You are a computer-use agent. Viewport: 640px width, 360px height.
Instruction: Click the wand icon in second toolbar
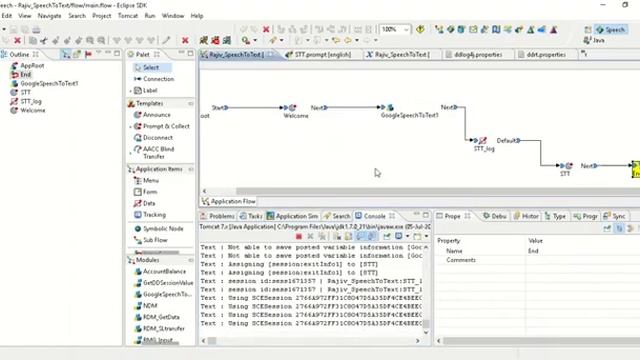pyautogui.click(x=166, y=40)
